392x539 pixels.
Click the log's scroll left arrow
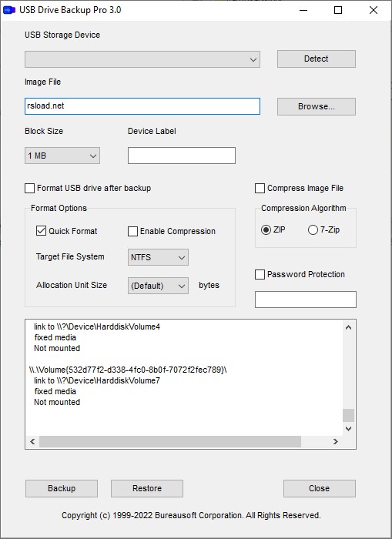[32, 441]
